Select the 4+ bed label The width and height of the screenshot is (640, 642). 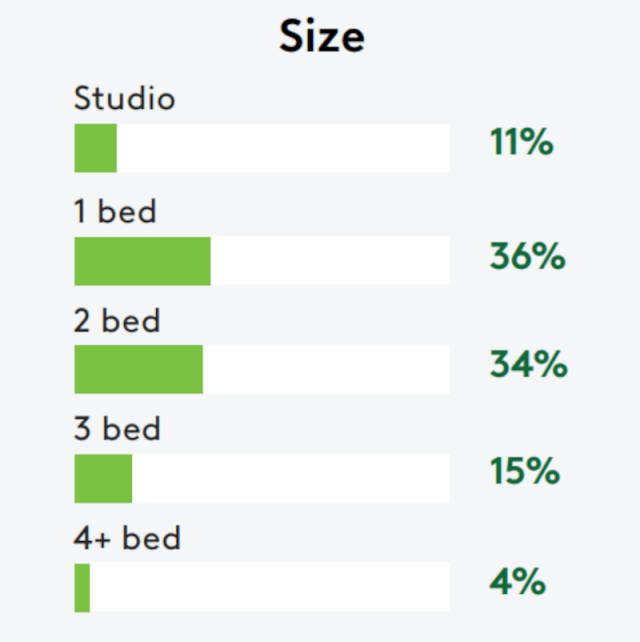127,539
